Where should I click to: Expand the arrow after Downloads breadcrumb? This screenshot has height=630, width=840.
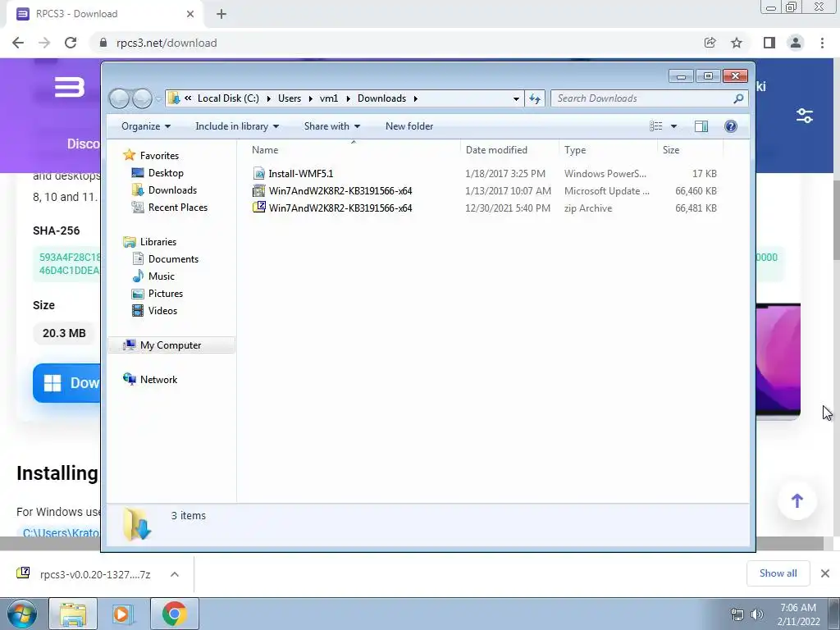pyautogui.click(x=415, y=98)
